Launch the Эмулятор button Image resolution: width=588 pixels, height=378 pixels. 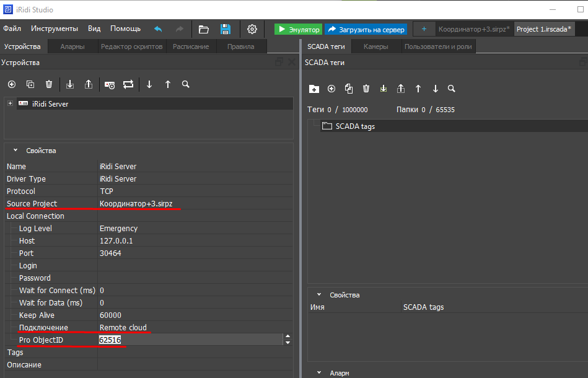click(x=298, y=29)
